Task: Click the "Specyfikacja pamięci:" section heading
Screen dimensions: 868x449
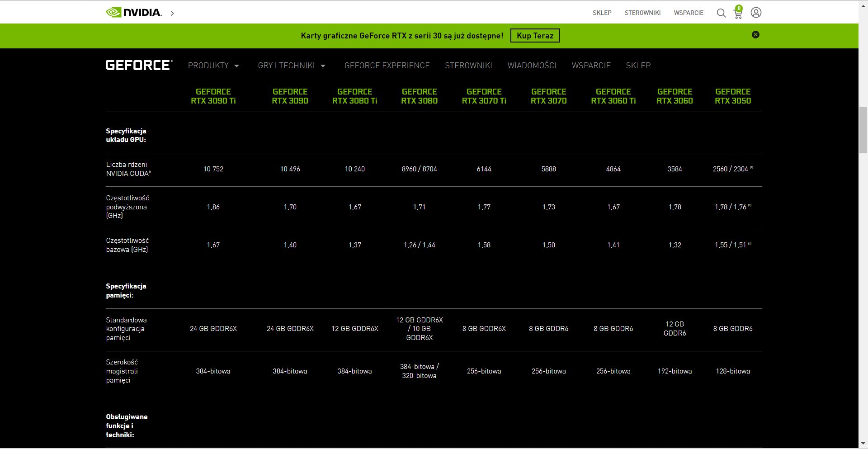Action: 126,291
